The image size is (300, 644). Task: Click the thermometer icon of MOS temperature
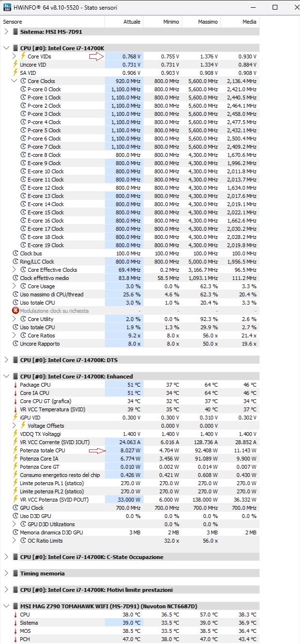(x=15, y=630)
